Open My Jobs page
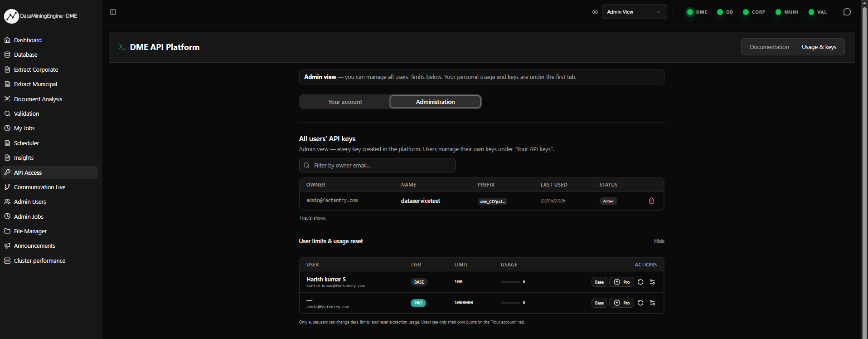The image size is (868, 339). click(50, 128)
